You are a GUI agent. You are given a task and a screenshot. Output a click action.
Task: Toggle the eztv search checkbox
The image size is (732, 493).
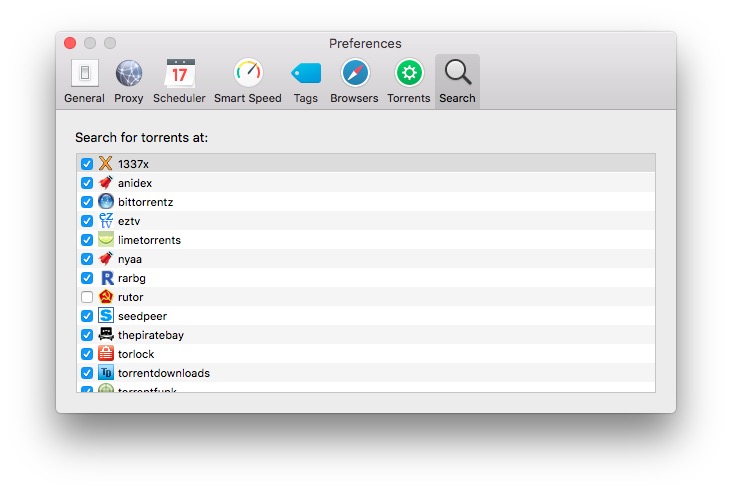pyautogui.click(x=87, y=221)
